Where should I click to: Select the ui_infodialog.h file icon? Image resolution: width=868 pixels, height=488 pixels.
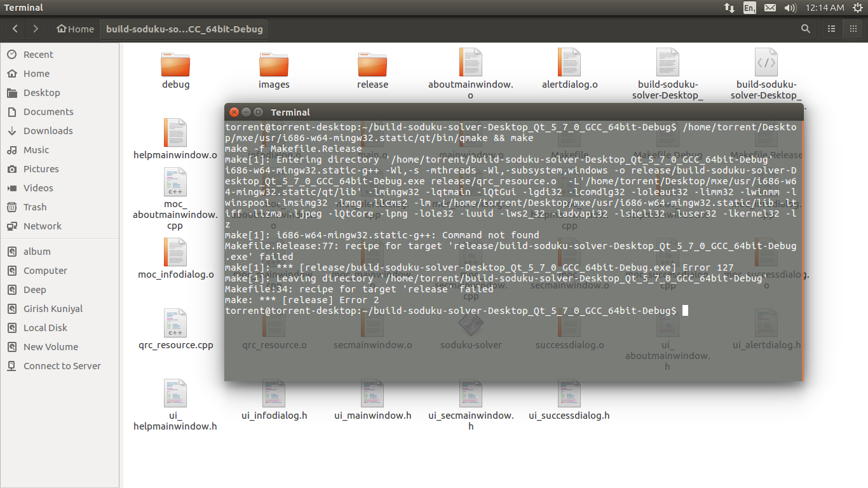point(274,393)
